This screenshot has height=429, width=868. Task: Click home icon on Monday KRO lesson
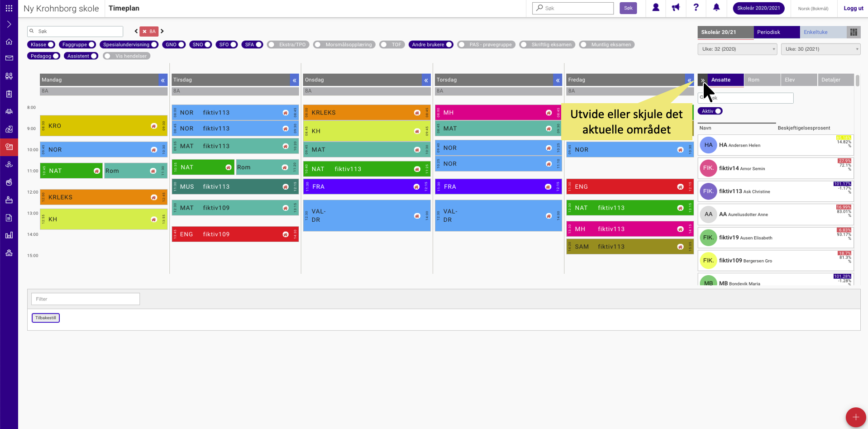(x=154, y=126)
